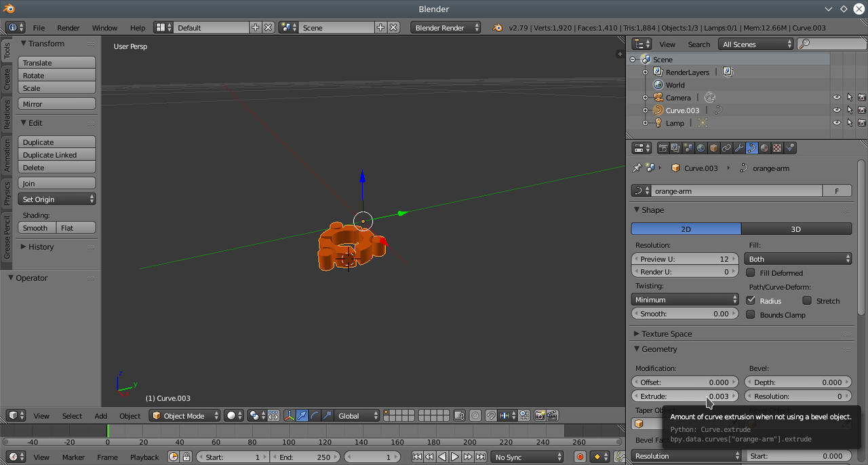This screenshot has width=868, height=465.
Task: Open the Help menu
Action: pyautogui.click(x=138, y=28)
